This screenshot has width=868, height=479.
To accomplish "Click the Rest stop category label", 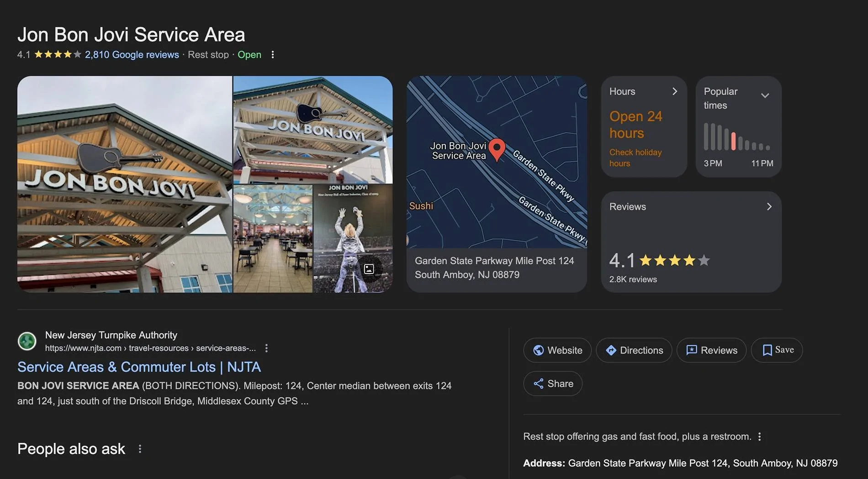I will point(208,55).
